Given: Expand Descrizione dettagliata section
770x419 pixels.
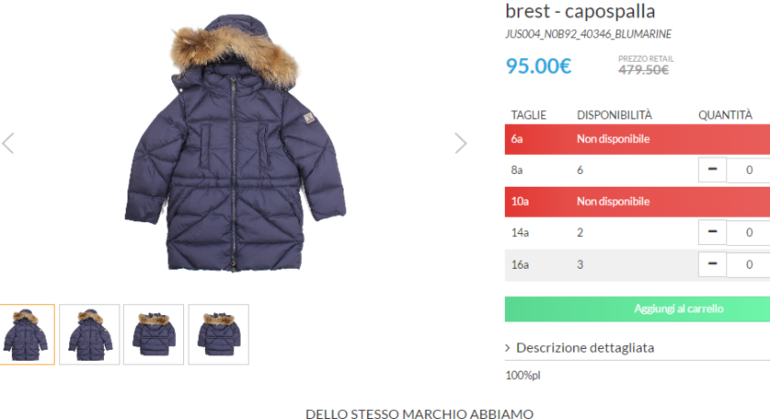Looking at the screenshot, I should click(585, 348).
